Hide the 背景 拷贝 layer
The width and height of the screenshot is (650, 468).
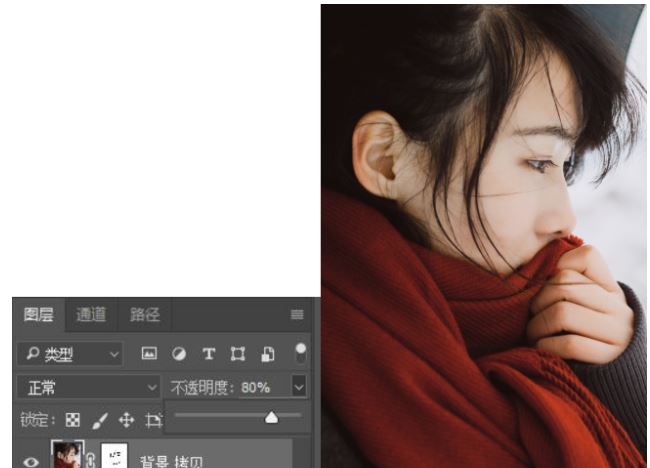tap(31, 461)
